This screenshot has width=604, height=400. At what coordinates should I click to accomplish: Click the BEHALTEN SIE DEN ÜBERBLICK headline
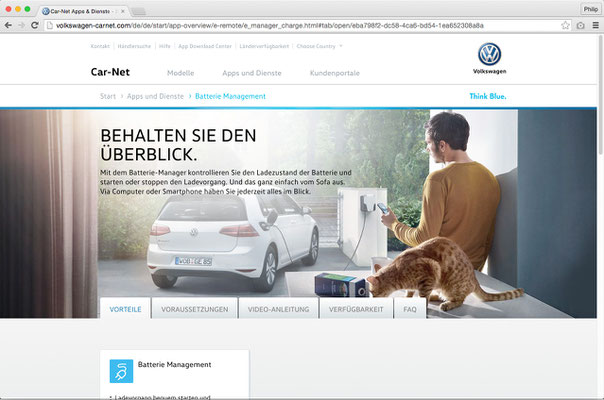(x=178, y=145)
